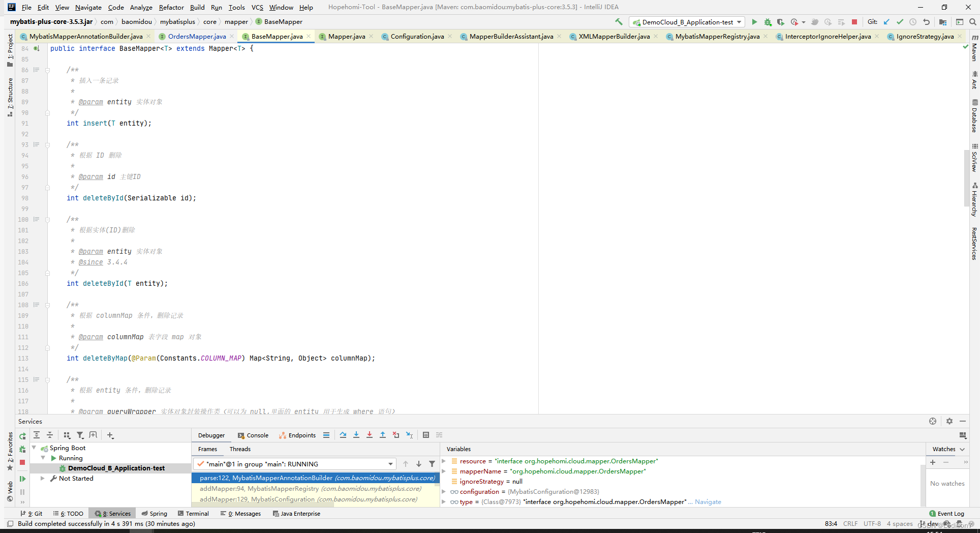Image resolution: width=980 pixels, height=533 pixels.
Task: Revert changes with the Git rollback arrow
Action: click(926, 22)
